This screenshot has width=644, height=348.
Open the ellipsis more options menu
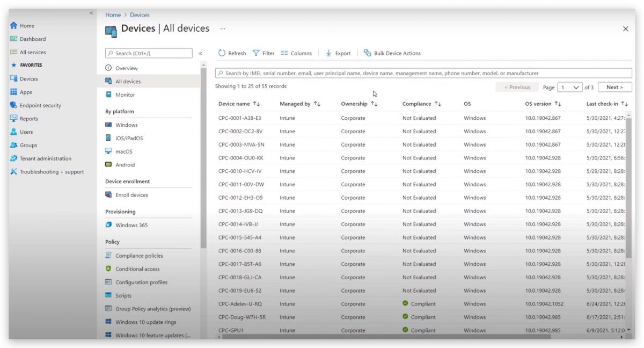(x=223, y=28)
